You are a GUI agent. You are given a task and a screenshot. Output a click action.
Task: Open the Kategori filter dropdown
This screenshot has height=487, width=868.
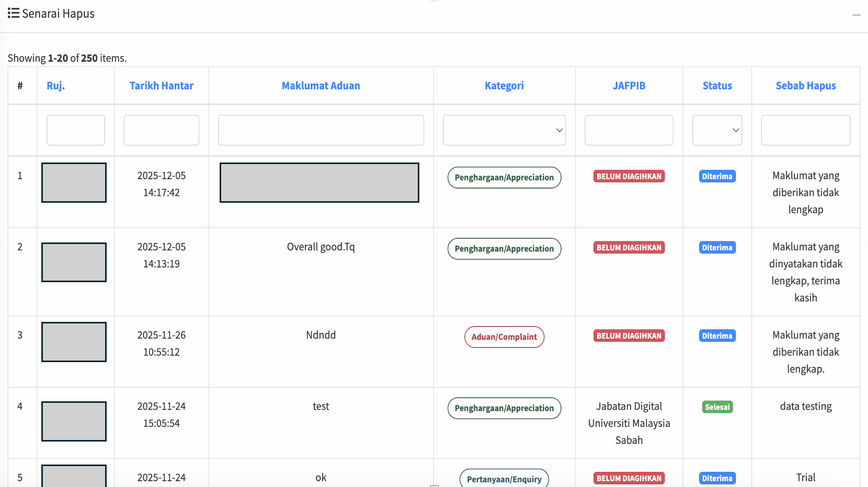click(x=504, y=130)
